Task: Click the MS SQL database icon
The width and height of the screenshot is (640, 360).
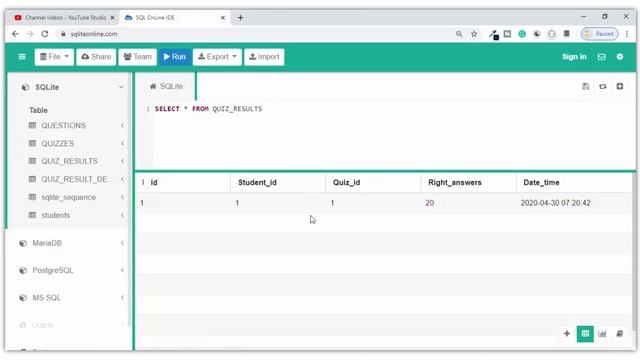Action: [23, 298]
